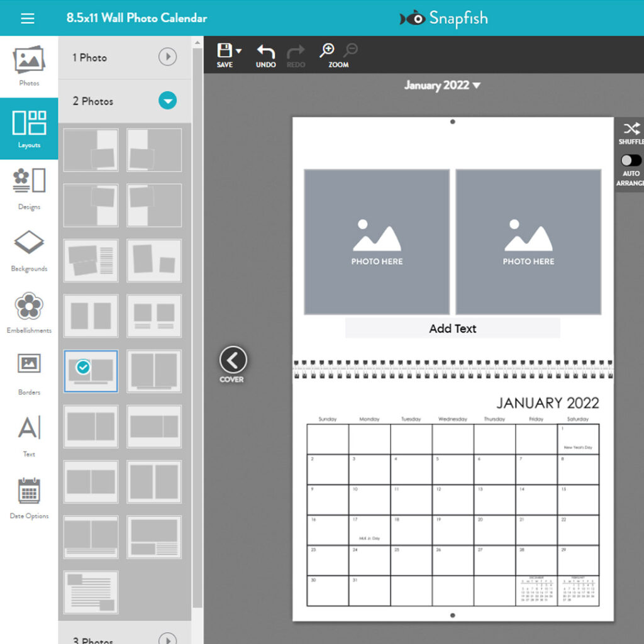The height and width of the screenshot is (644, 644).
Task: Click the Save disk icon
Action: coord(225,52)
